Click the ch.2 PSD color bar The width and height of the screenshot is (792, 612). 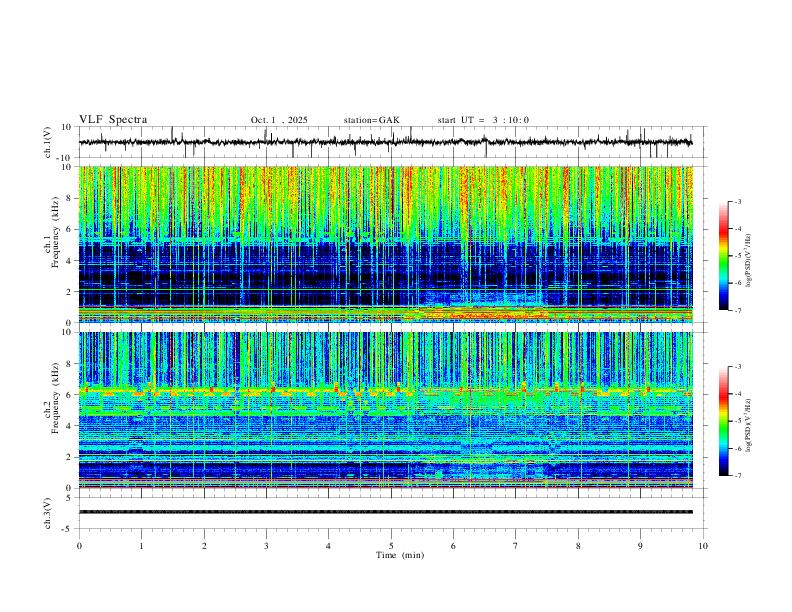point(723,421)
